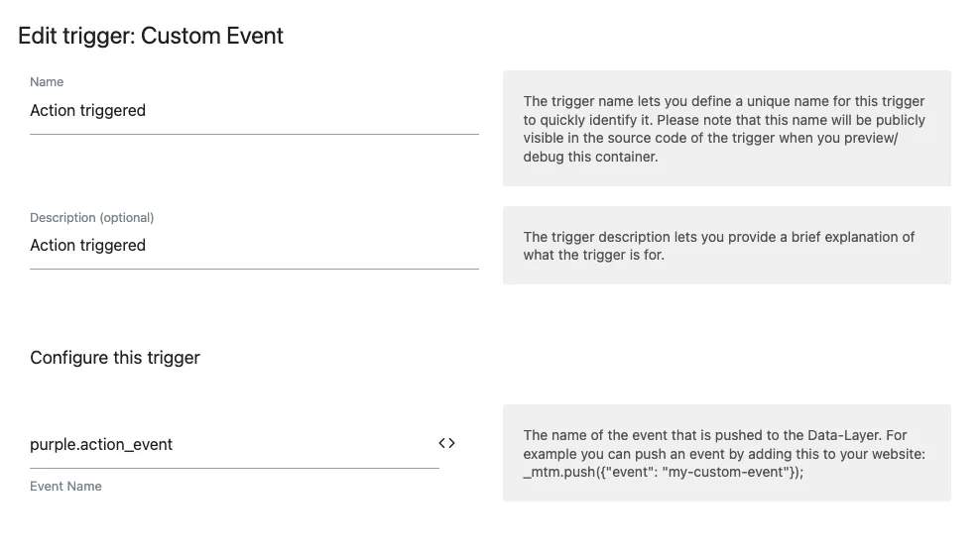Click the 'Event Name' label below the field
This screenshot has width=980, height=555.
(65, 487)
